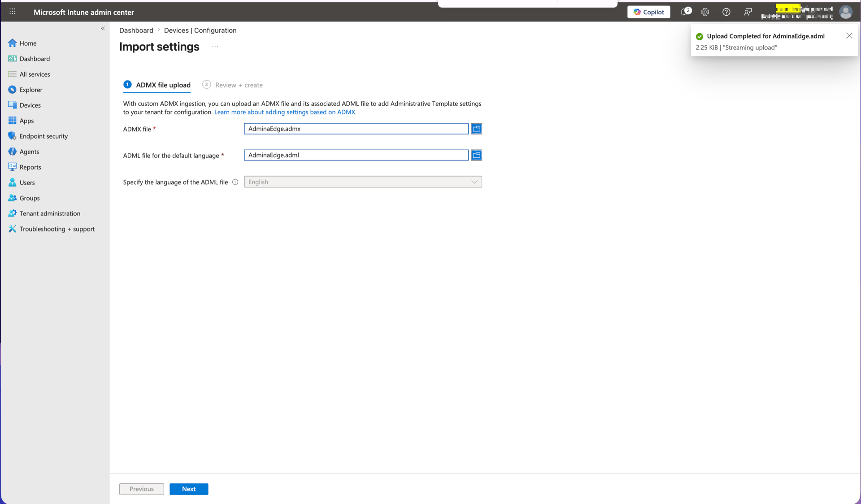Open Learn more about adding settings link

click(x=285, y=112)
